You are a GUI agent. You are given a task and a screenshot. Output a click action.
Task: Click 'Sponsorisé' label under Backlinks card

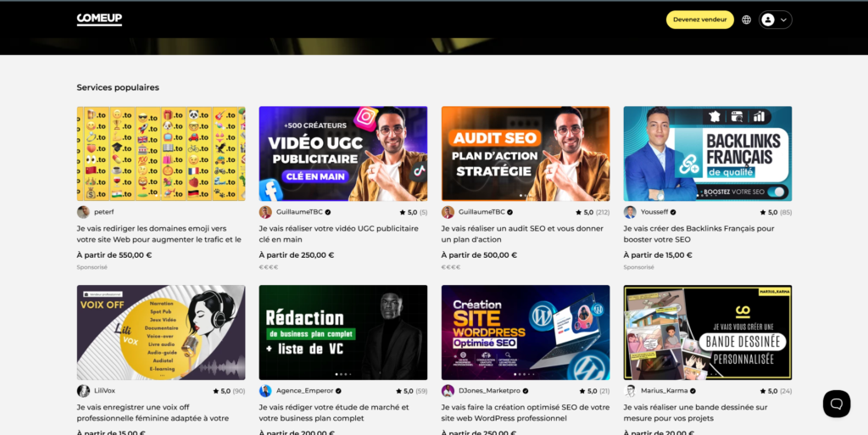[x=638, y=267]
